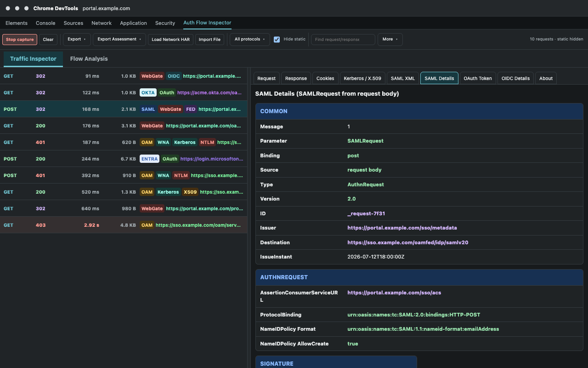This screenshot has height=368, width=588.
Task: Open the Cookies detail tab
Action: tap(325, 78)
